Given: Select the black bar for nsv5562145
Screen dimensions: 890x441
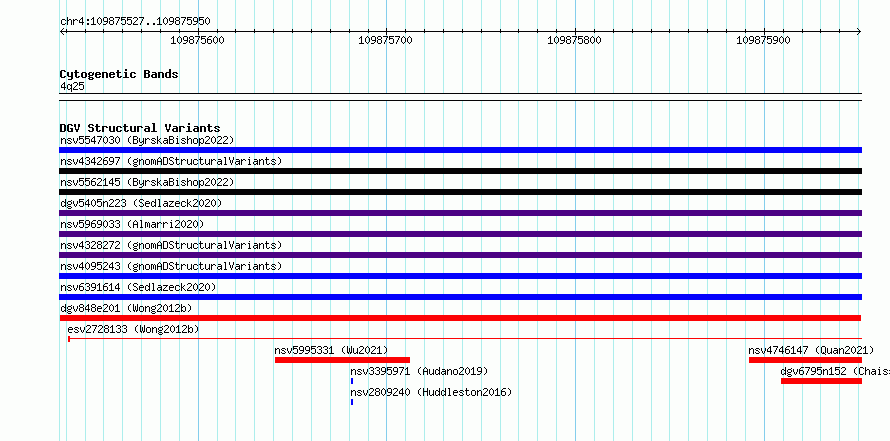Looking at the screenshot, I should [460, 192].
